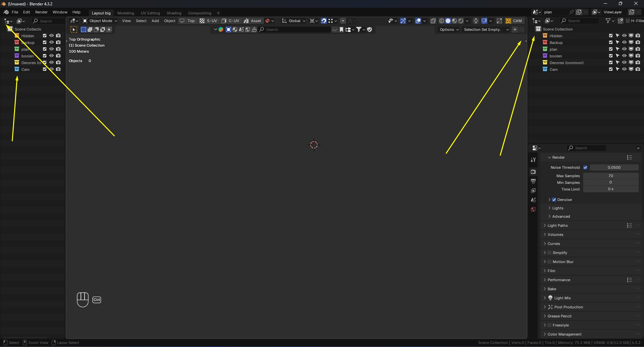Click the S-UV header button
The height and width of the screenshot is (347, 644).
[x=208, y=21]
